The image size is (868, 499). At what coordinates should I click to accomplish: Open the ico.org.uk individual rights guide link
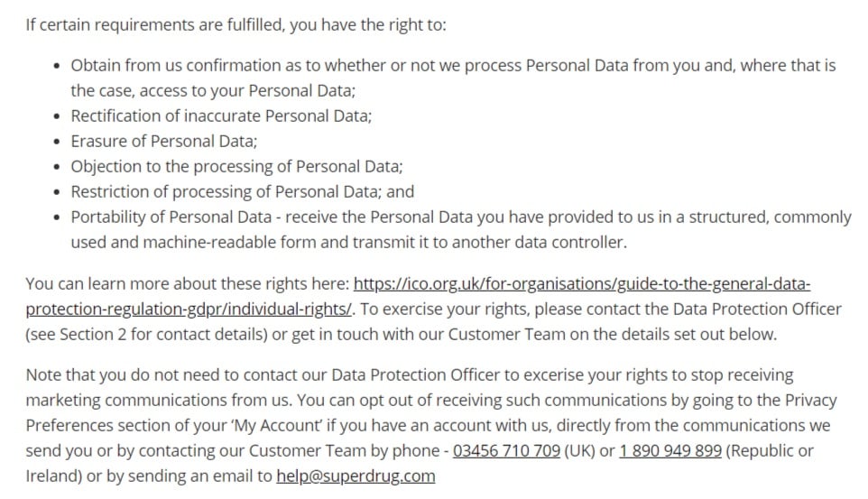tap(582, 284)
